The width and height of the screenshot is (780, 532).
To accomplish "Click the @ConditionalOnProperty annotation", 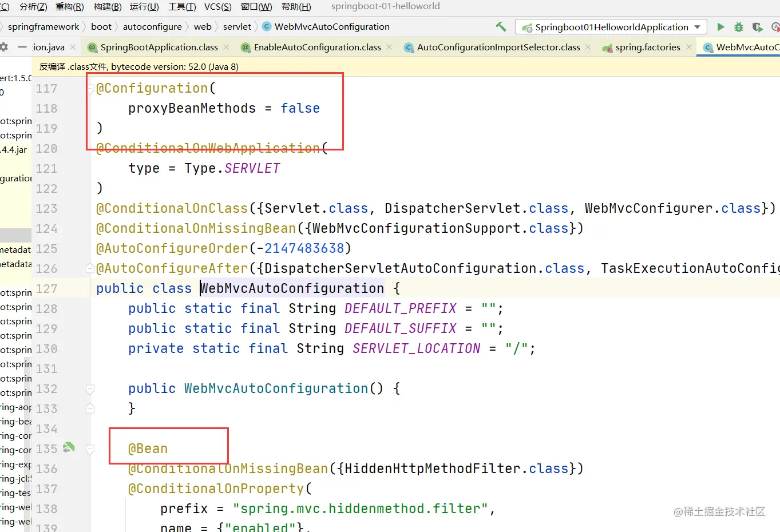I will (x=216, y=489).
